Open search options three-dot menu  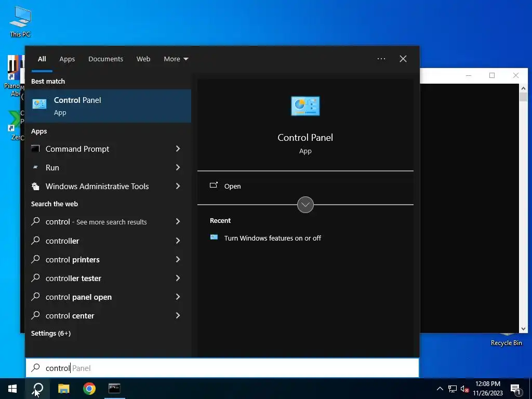coord(381,59)
